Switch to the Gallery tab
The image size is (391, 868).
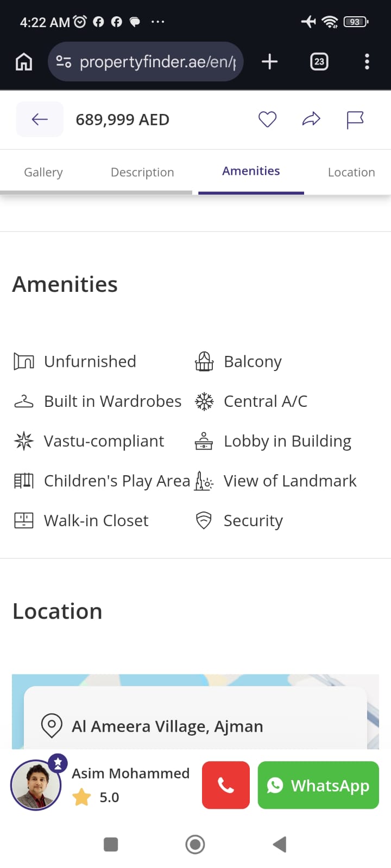click(43, 173)
